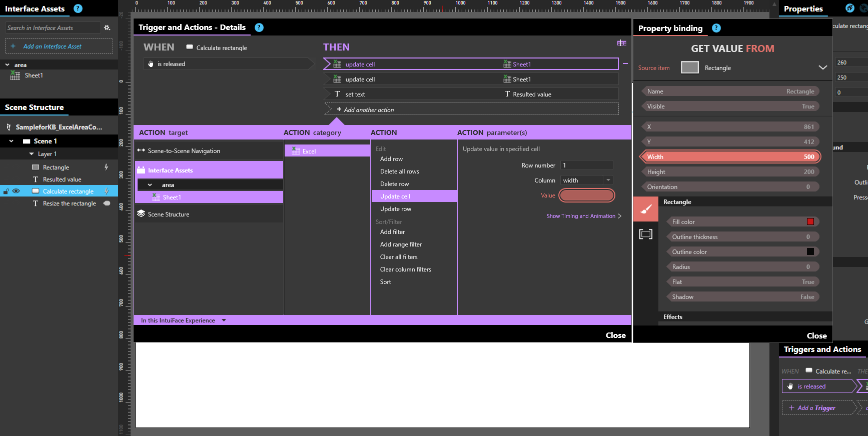Click the Row number input field

(x=586, y=165)
